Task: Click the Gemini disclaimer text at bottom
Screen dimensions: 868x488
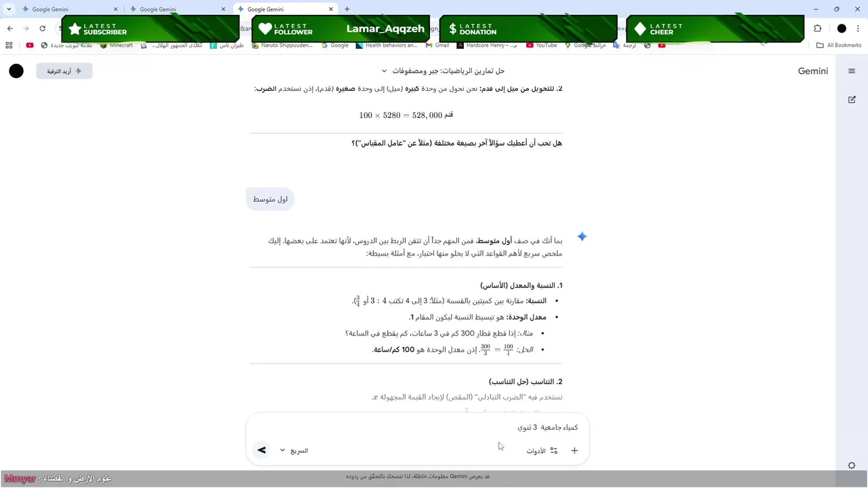Action: pyautogui.click(x=418, y=476)
